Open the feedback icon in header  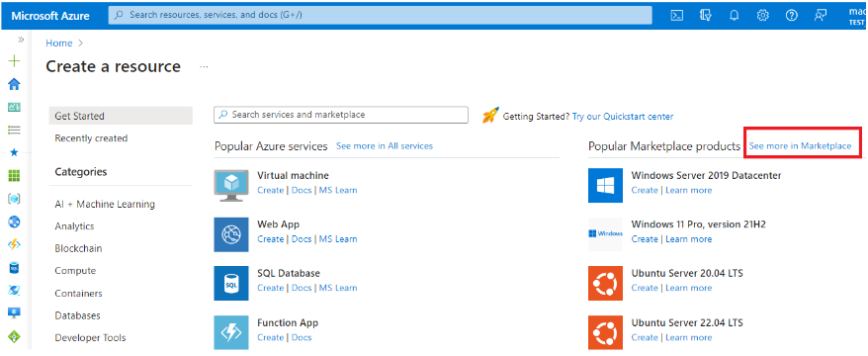coord(821,16)
